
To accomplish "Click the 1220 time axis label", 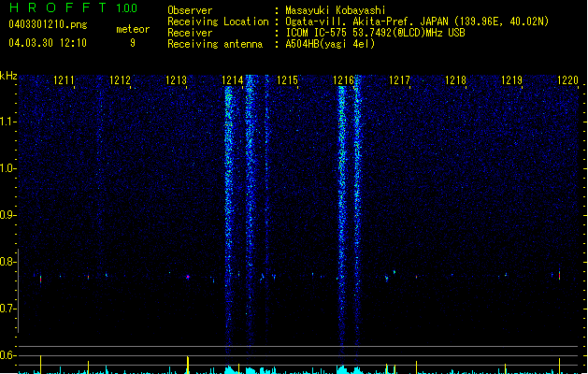I will coord(567,80).
